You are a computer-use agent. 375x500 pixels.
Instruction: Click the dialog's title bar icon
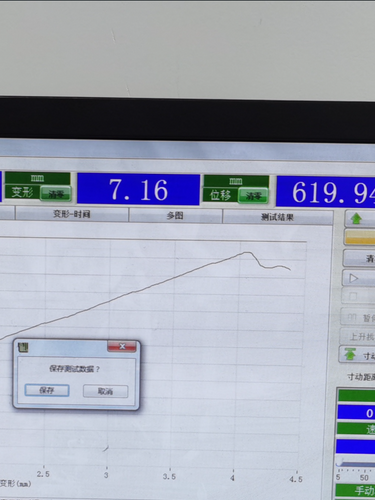tap(23, 347)
